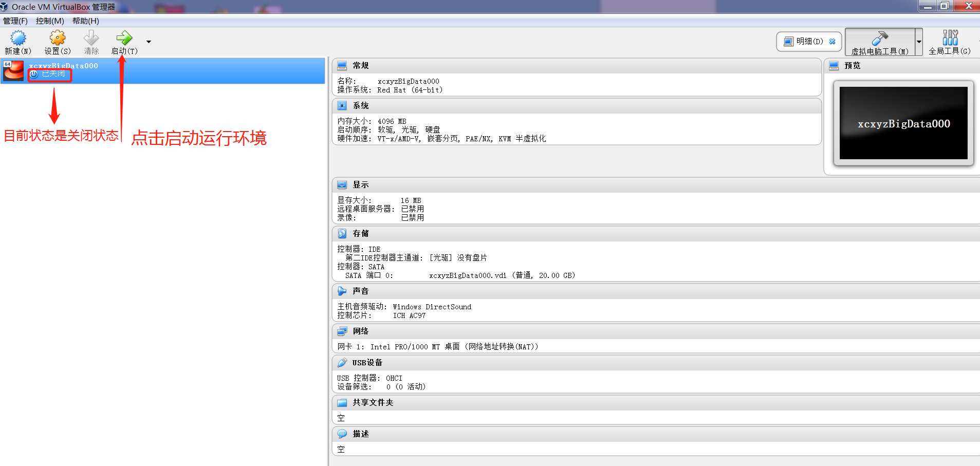
Task: Click the 网络 section header
Action: [656, 331]
